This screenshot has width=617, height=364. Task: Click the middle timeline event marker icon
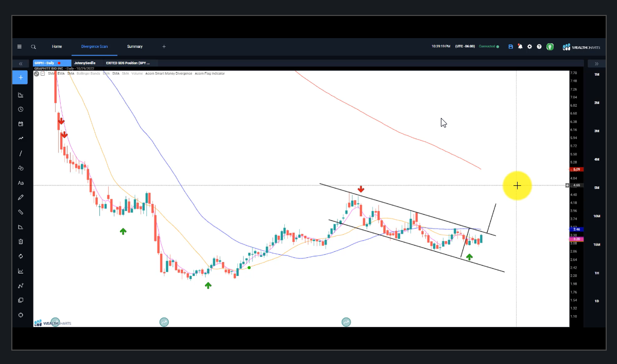pos(164,322)
